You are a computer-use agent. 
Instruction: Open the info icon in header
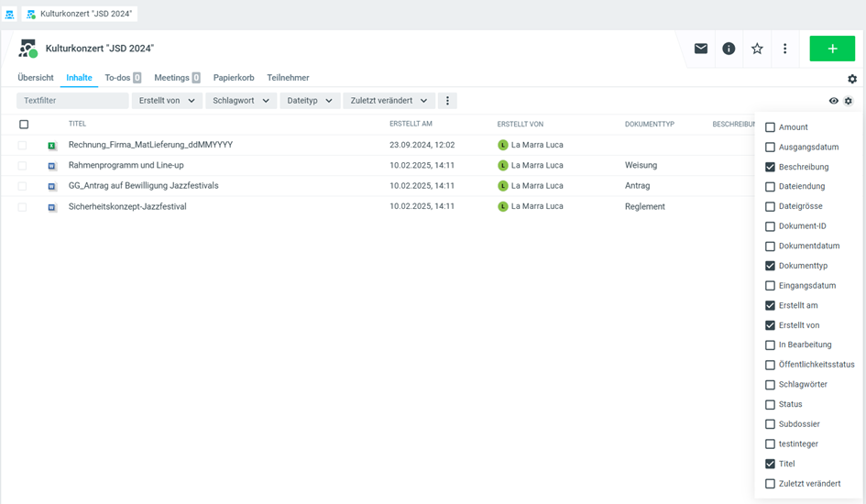[729, 49]
